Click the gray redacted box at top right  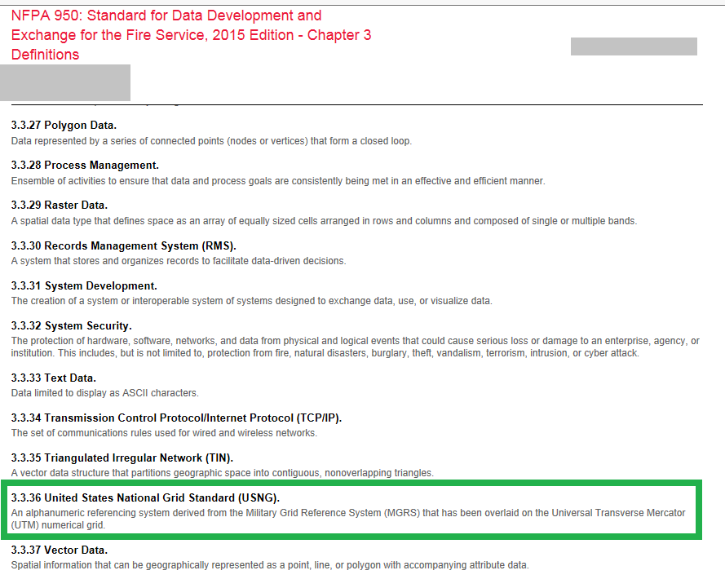click(x=634, y=46)
